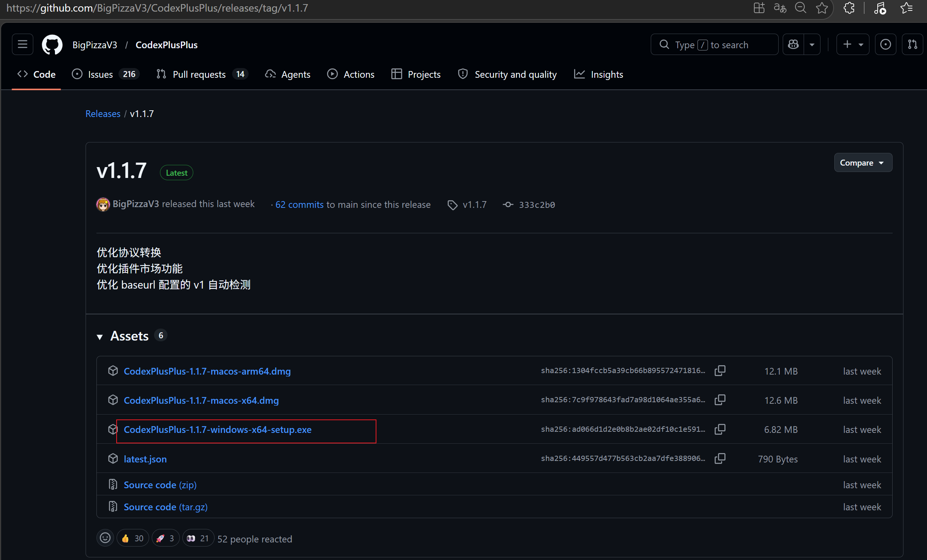Image resolution: width=927 pixels, height=560 pixels.
Task: Switch to the Insights tab
Action: coord(598,74)
